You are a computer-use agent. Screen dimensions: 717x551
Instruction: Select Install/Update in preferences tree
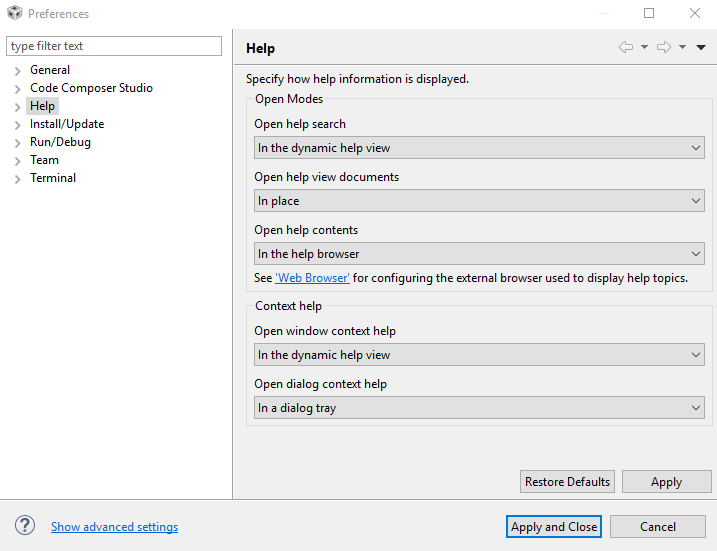67,124
